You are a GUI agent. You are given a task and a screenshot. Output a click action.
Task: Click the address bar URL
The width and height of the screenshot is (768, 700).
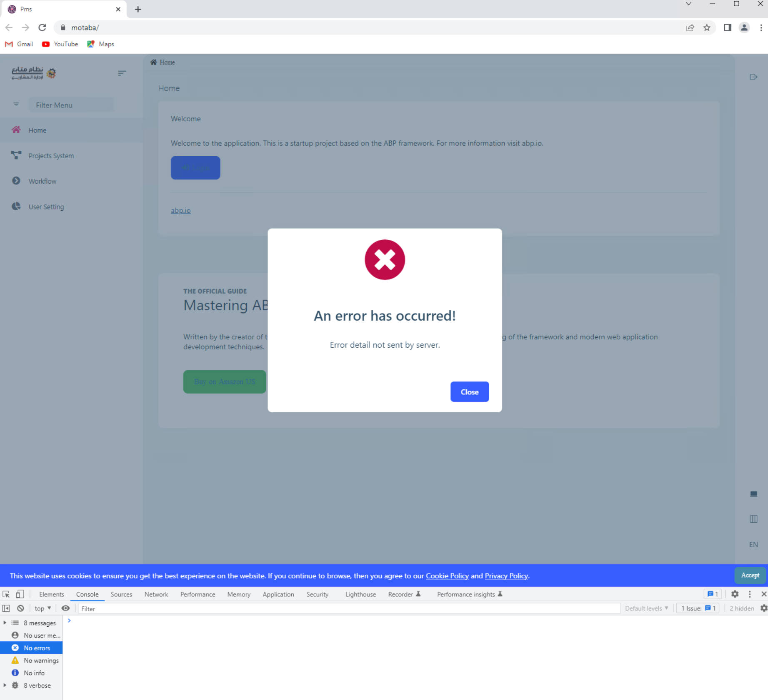85,27
